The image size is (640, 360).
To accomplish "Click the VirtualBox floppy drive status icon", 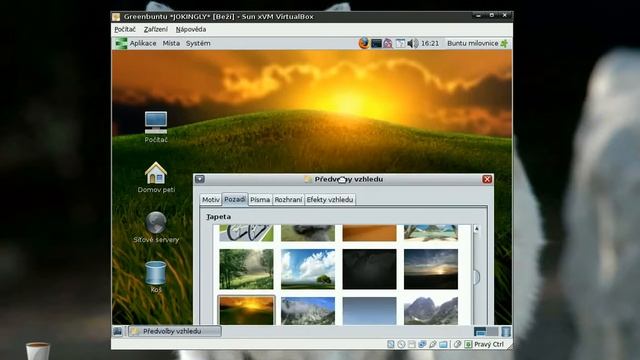I will [x=411, y=344].
